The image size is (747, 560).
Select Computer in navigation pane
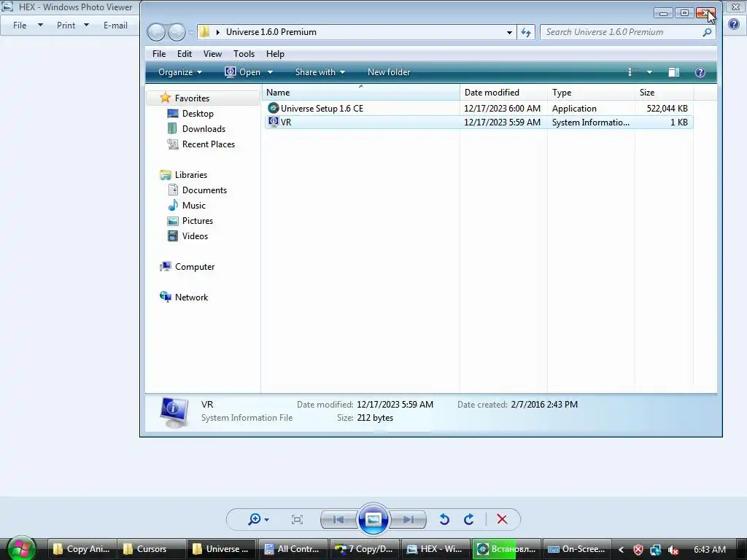pos(194,267)
